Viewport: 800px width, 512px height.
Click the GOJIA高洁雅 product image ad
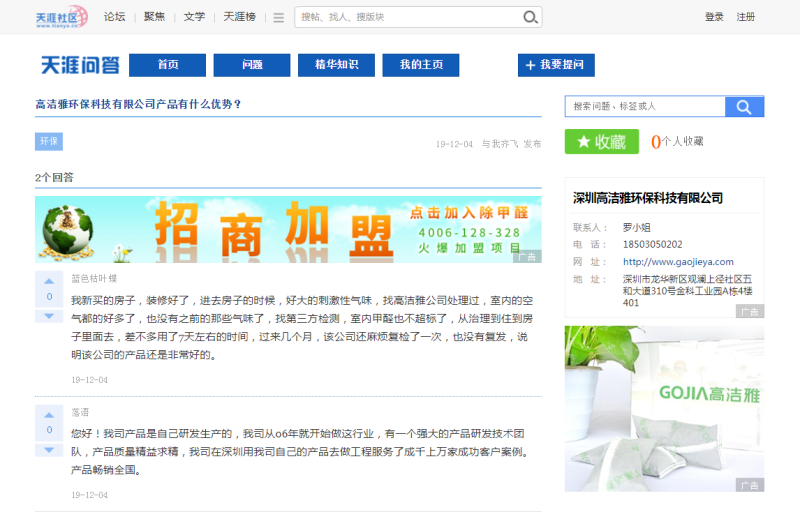tap(664, 408)
